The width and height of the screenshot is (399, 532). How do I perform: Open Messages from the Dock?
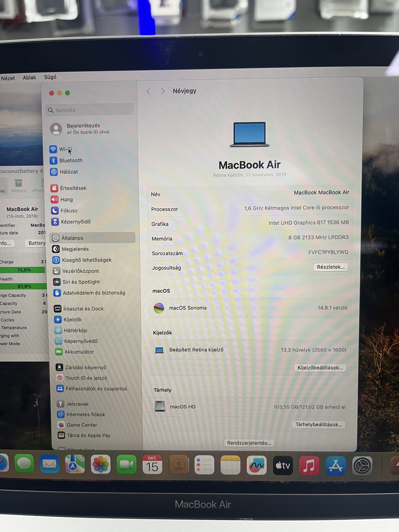tap(24, 464)
